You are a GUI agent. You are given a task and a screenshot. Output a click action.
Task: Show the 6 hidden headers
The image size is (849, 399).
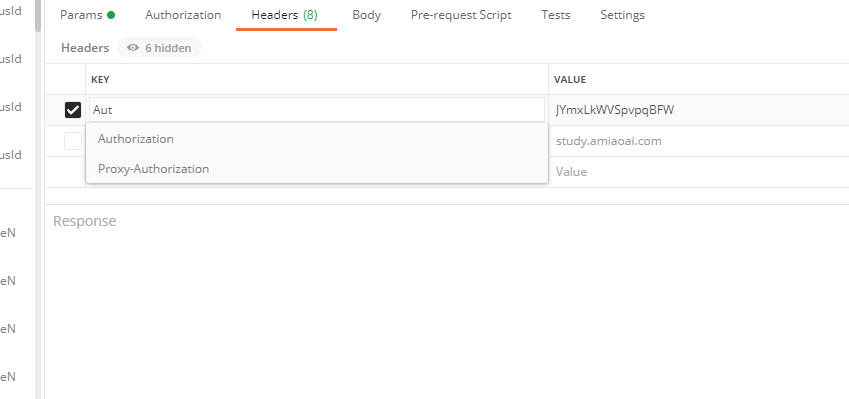pos(159,48)
